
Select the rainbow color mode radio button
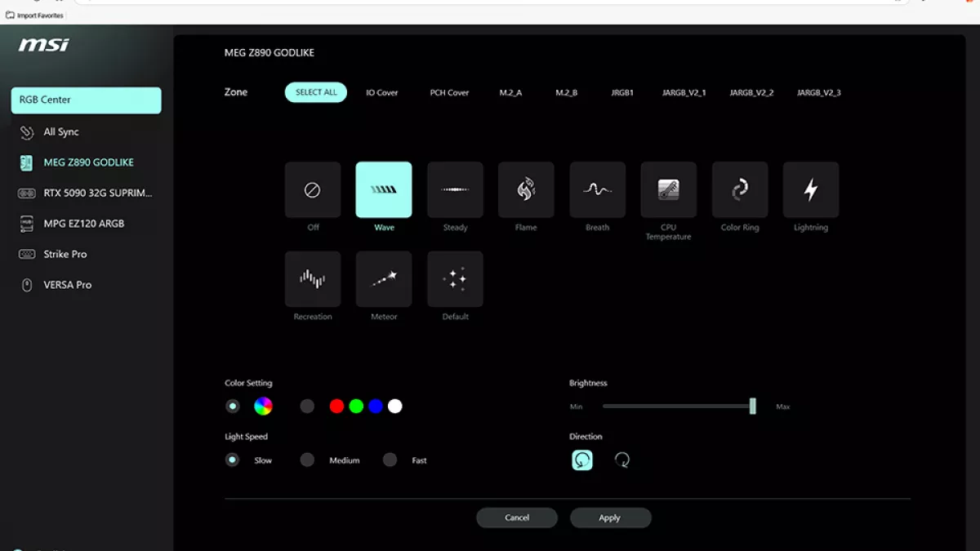[x=233, y=407]
